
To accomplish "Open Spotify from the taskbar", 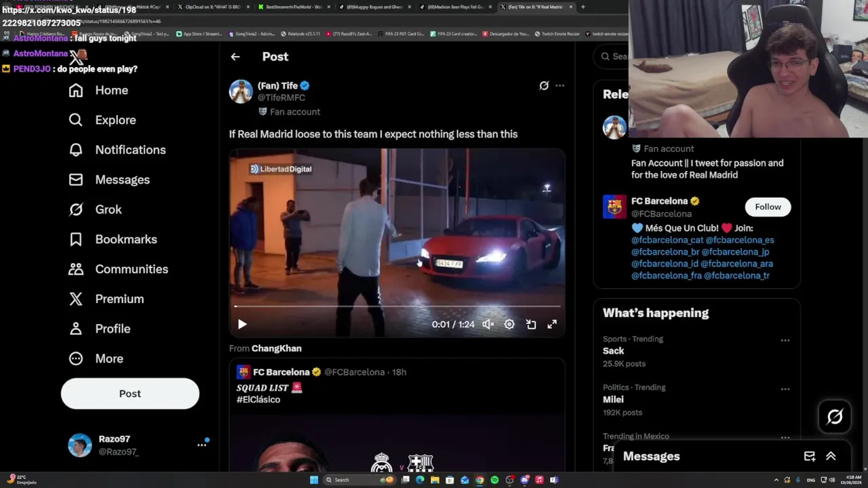I will 494,480.
